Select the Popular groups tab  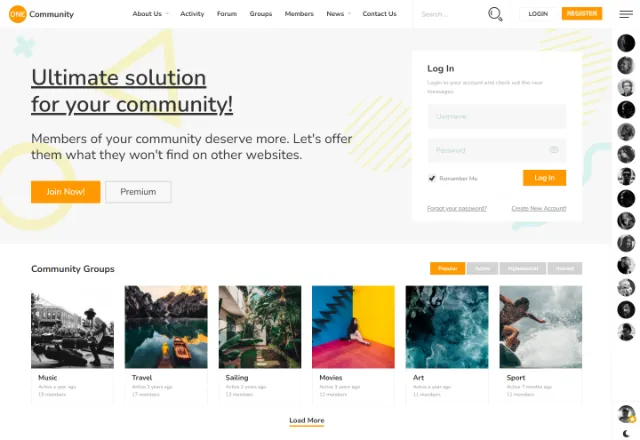pos(447,269)
